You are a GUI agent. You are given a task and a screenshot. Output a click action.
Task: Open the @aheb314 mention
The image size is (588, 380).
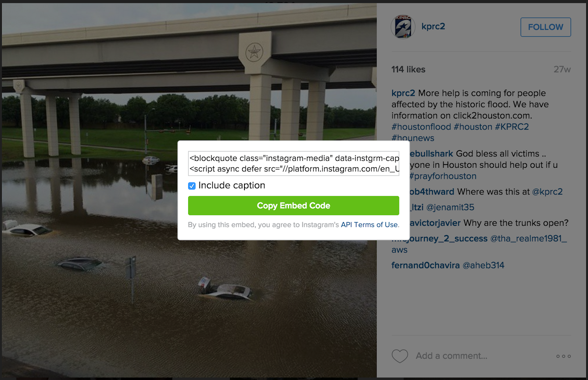(483, 265)
